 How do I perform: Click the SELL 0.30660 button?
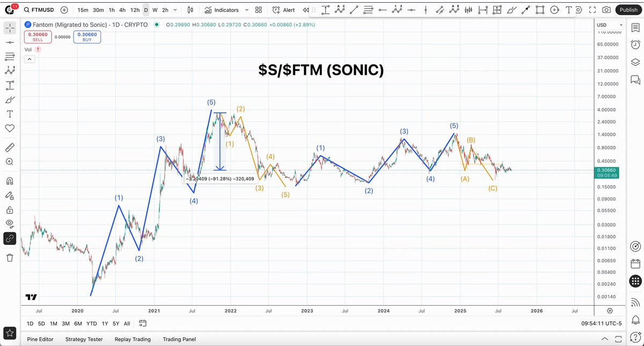pyautogui.click(x=38, y=37)
